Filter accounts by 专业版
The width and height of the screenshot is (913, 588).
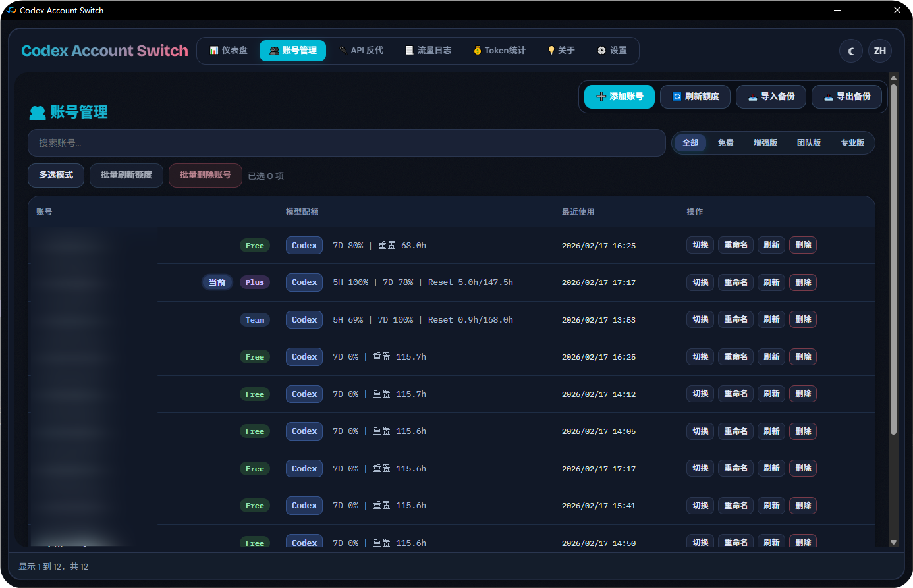[x=852, y=143]
